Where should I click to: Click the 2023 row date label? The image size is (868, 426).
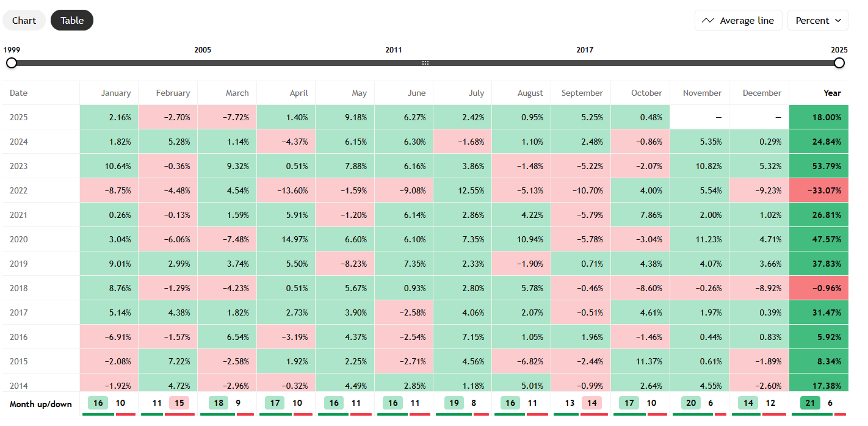tap(18, 166)
